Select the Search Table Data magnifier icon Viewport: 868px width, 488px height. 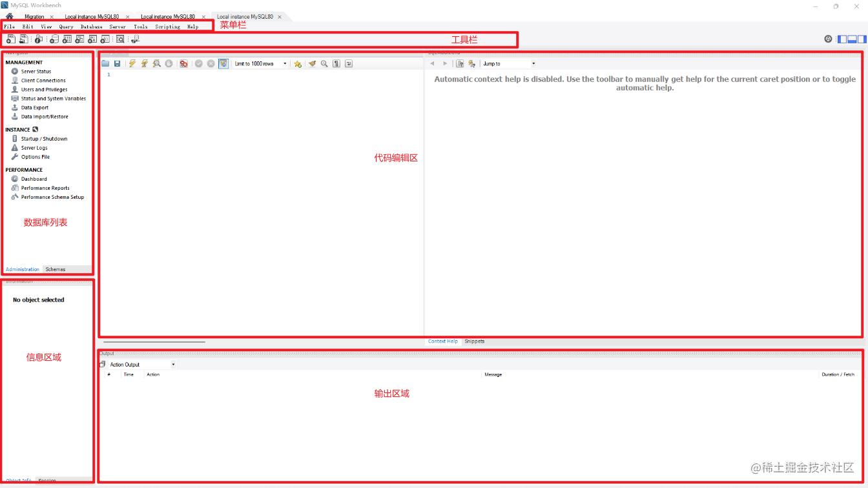point(120,39)
